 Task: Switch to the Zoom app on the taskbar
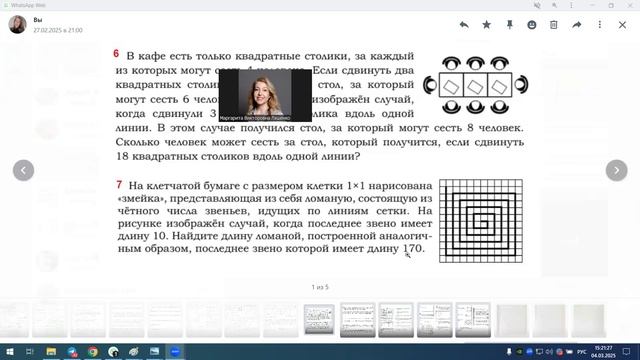click(x=175, y=351)
